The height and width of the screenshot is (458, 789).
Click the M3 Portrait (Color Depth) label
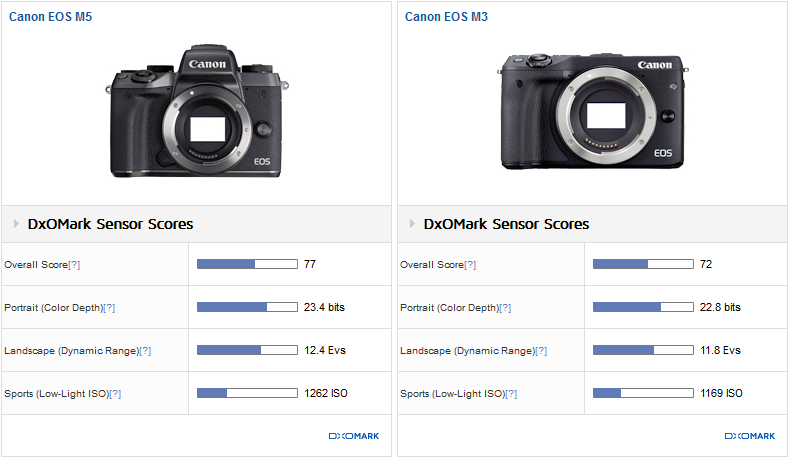(x=449, y=308)
